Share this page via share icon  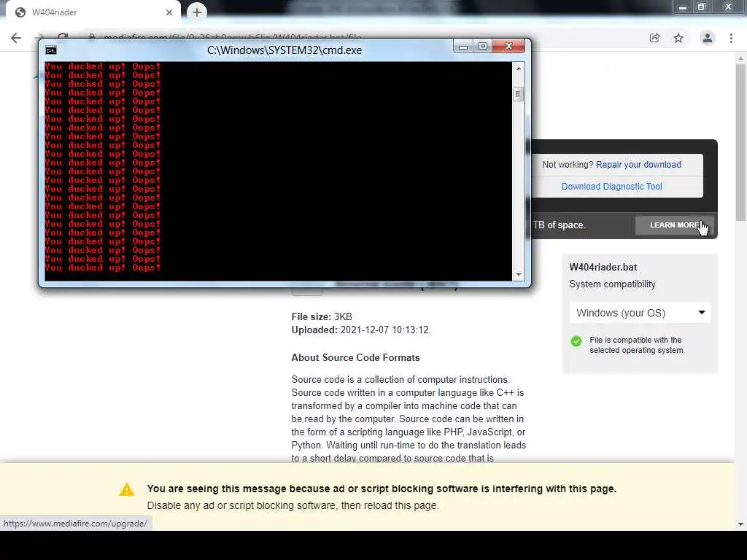pos(655,38)
